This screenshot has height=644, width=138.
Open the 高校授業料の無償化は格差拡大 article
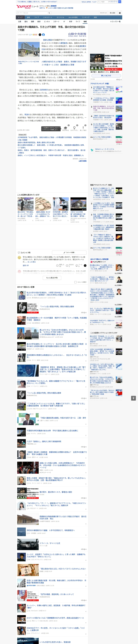coord(57,356)
